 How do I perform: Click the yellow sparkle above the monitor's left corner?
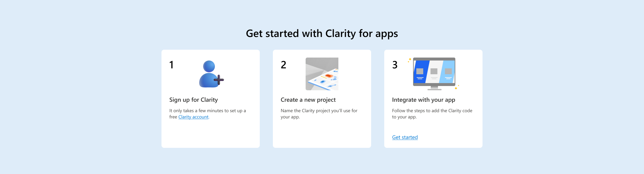point(409,60)
